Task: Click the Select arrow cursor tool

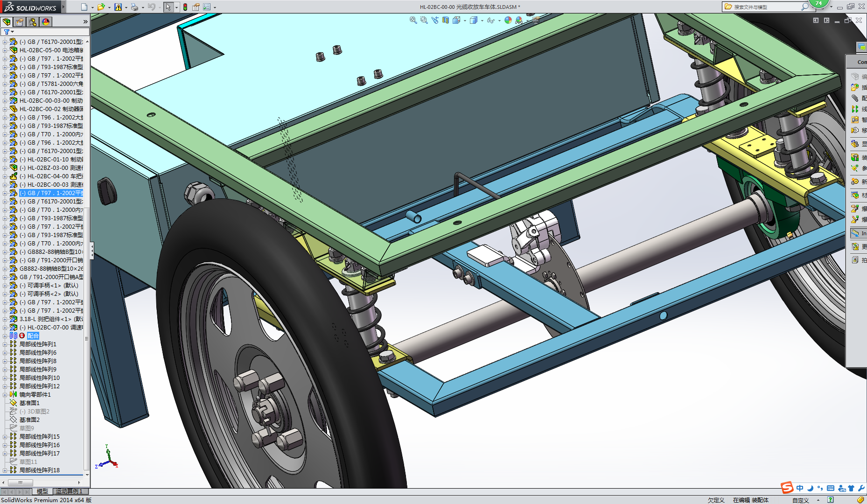Action: pos(168,7)
